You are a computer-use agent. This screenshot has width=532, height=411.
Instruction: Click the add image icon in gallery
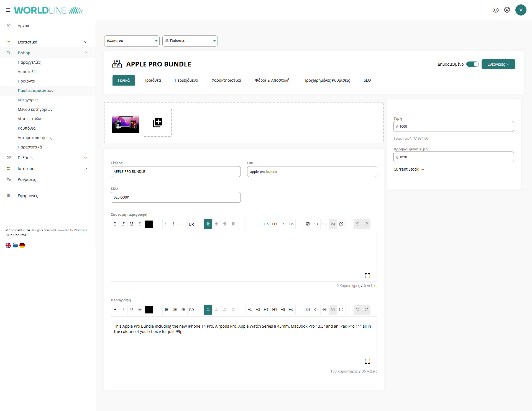click(x=157, y=122)
